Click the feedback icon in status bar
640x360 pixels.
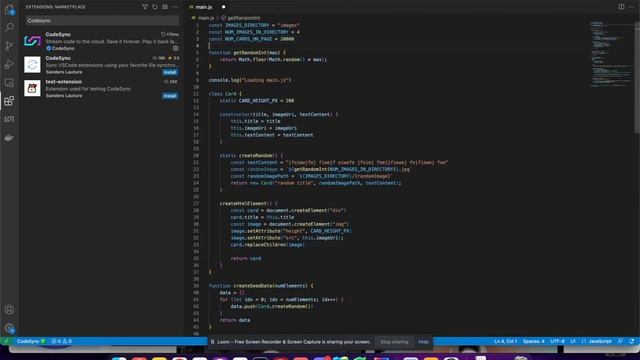[620, 341]
